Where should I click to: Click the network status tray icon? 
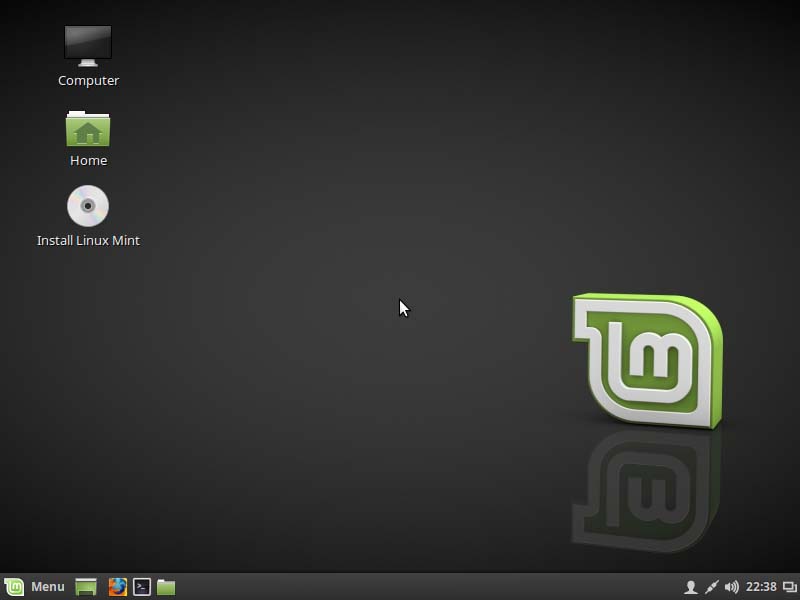[712, 587]
